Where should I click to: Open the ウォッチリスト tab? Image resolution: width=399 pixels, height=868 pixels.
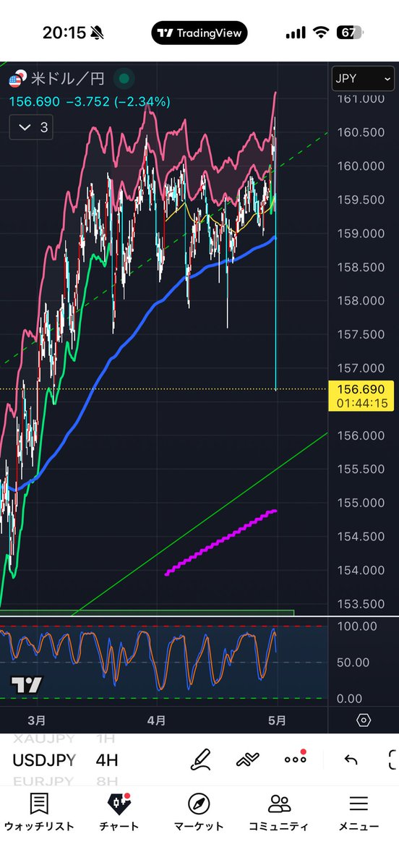(x=39, y=812)
